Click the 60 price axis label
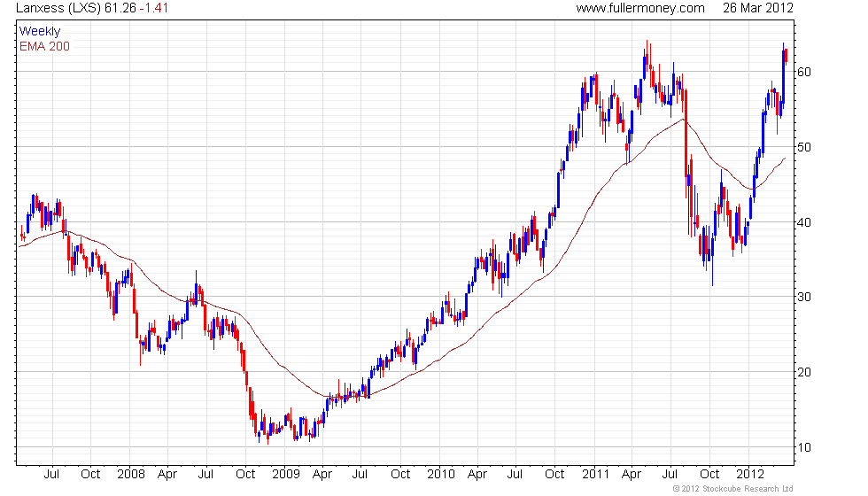 tap(804, 72)
